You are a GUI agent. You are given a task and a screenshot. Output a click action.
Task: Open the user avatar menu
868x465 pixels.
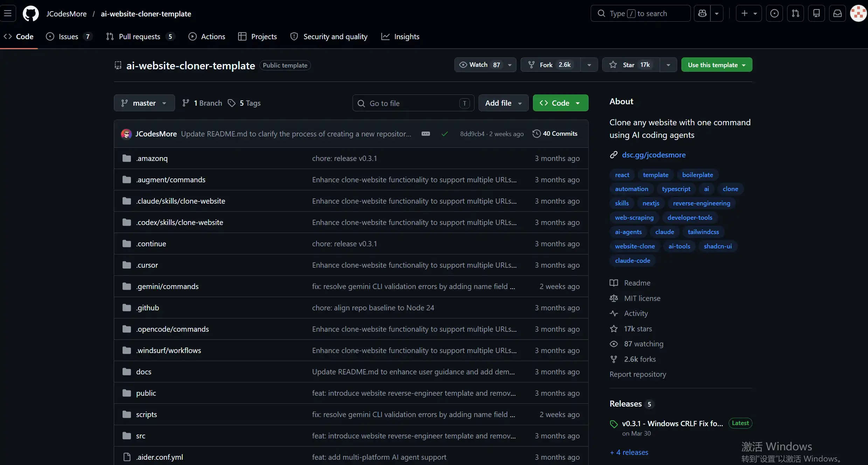coord(859,13)
